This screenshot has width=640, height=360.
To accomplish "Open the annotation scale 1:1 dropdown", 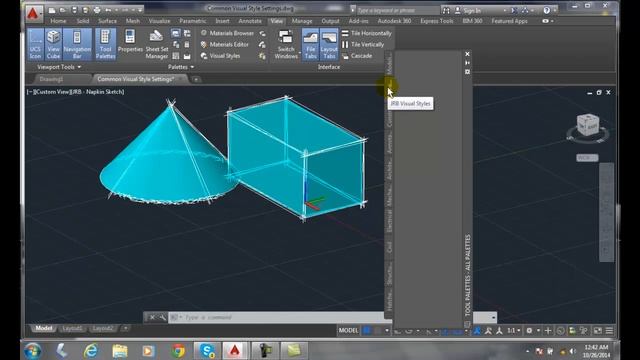I will tap(513, 331).
